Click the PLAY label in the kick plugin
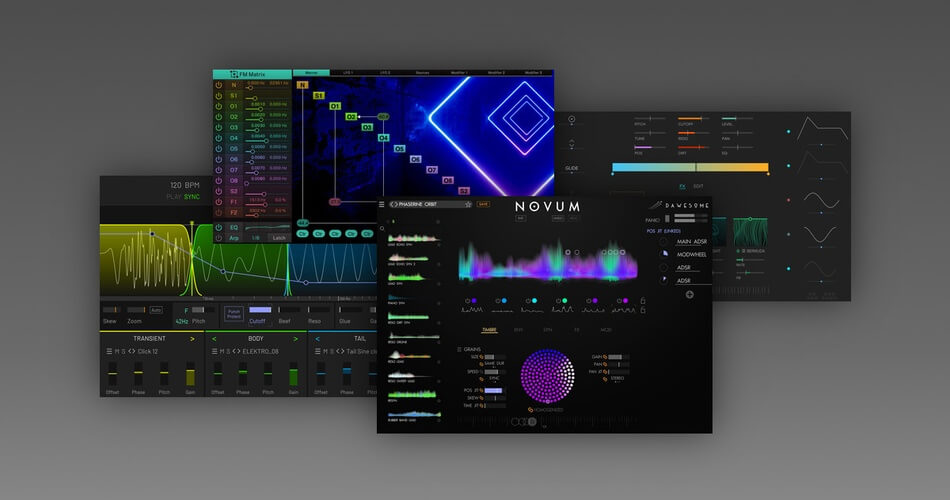This screenshot has height=500, width=950. coord(173,197)
